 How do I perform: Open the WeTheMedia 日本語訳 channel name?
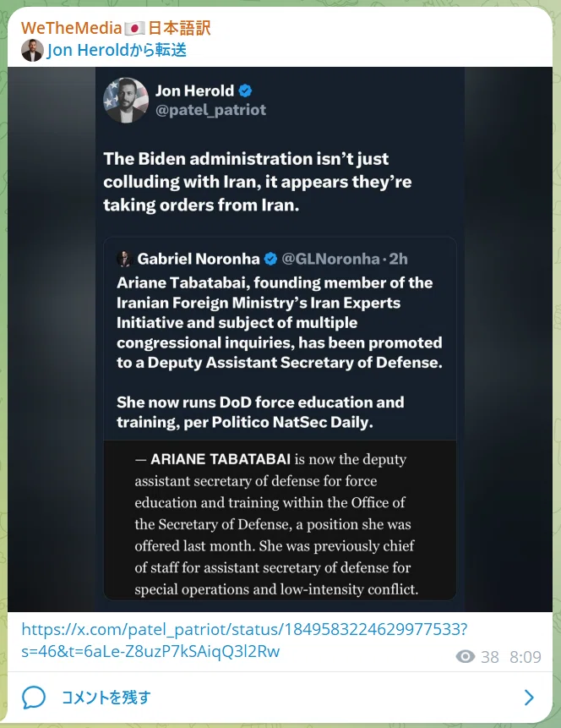tap(116, 28)
